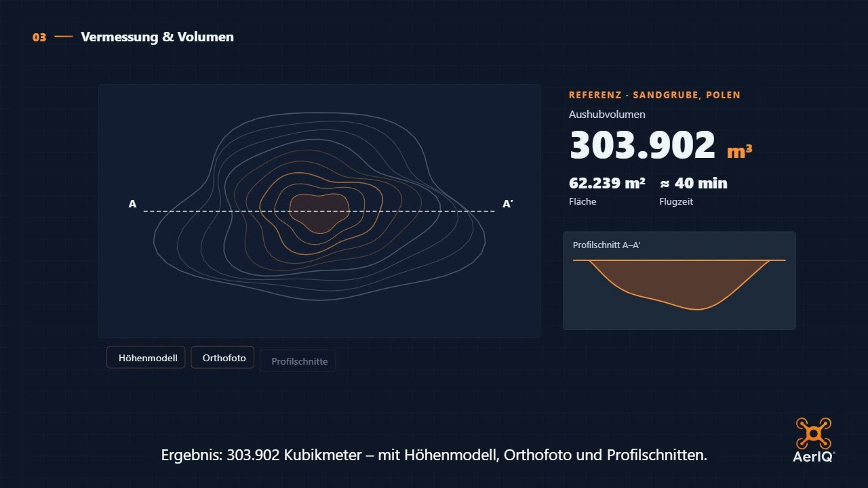
Task: Click the 303.902 volume figure
Action: pos(642,145)
